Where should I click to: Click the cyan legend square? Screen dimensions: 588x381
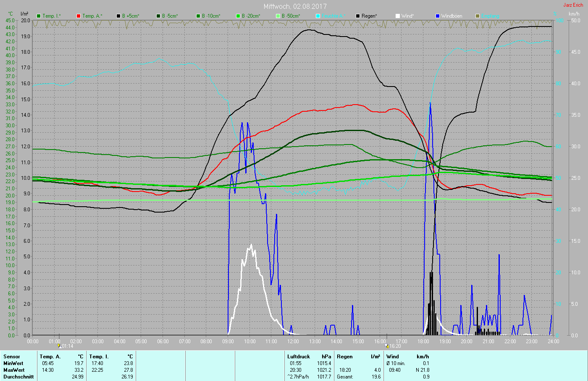tap(318, 16)
